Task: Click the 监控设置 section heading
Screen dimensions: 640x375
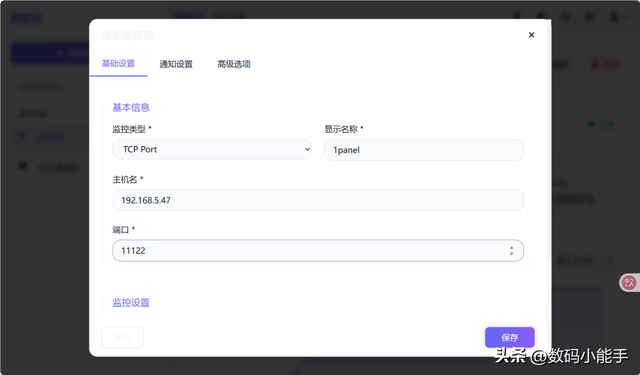Action: click(x=131, y=302)
